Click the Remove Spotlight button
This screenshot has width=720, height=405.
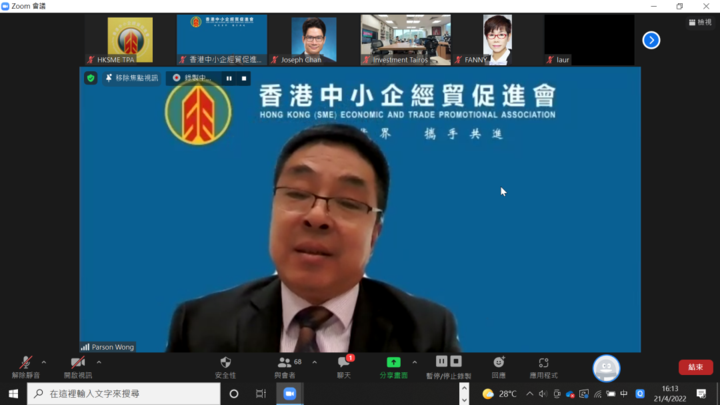pyautogui.click(x=131, y=78)
